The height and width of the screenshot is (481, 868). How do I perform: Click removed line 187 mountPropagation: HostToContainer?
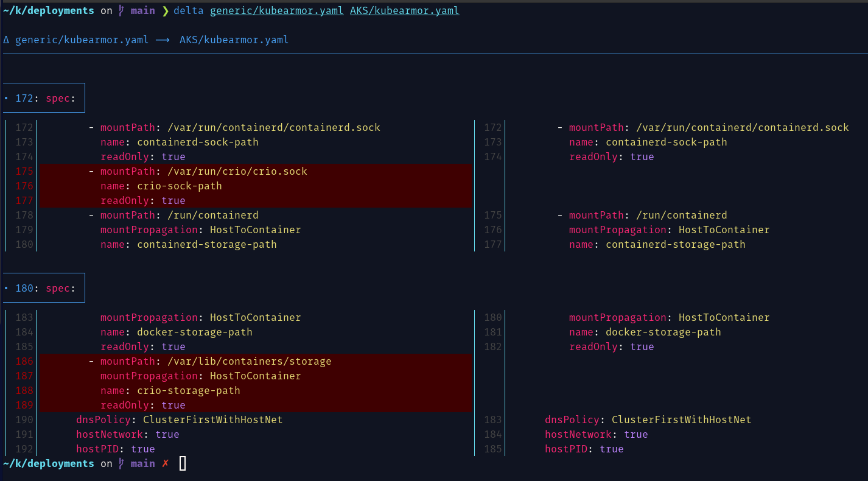tap(201, 376)
